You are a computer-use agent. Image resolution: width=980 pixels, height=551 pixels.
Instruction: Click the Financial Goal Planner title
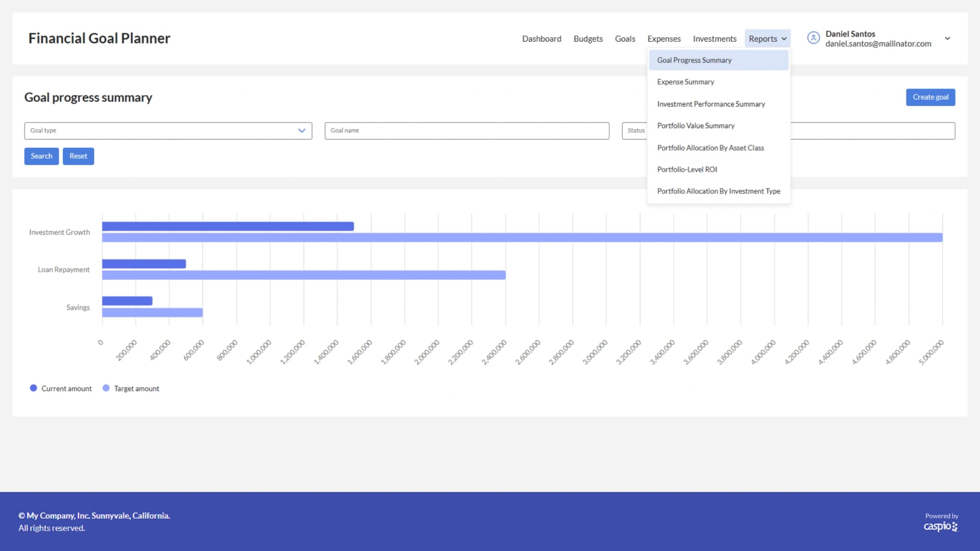pos(99,38)
